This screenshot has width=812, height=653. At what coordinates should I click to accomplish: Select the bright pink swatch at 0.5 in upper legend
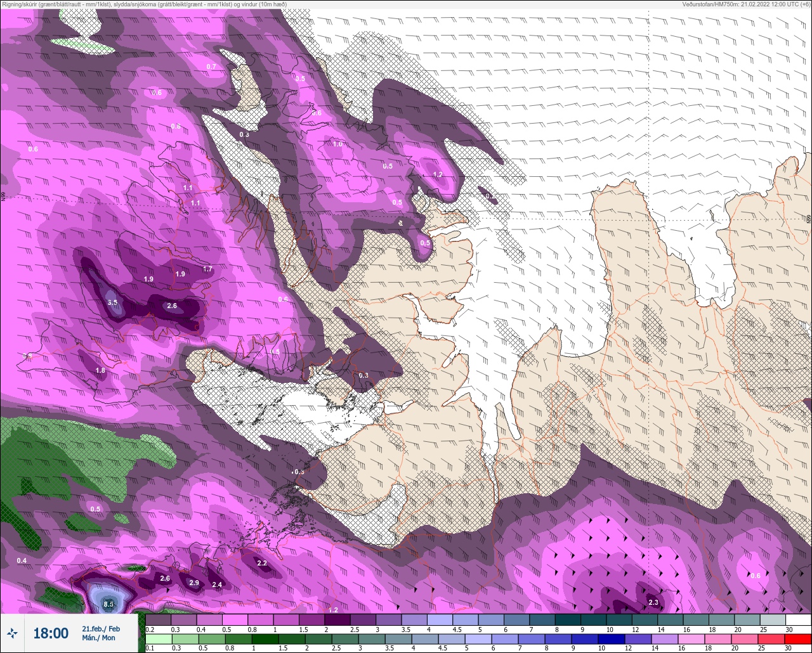pos(235,620)
